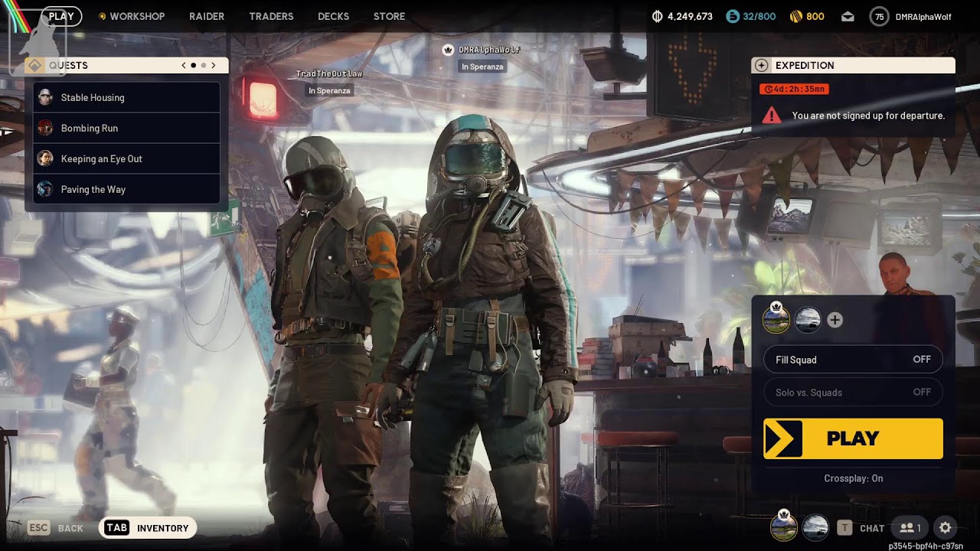The image size is (980, 551).
Task: Toggle the Solo vs. Squads option
Action: (853, 393)
